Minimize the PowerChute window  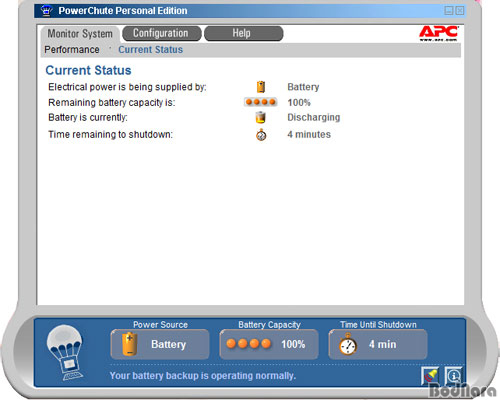[449, 11]
